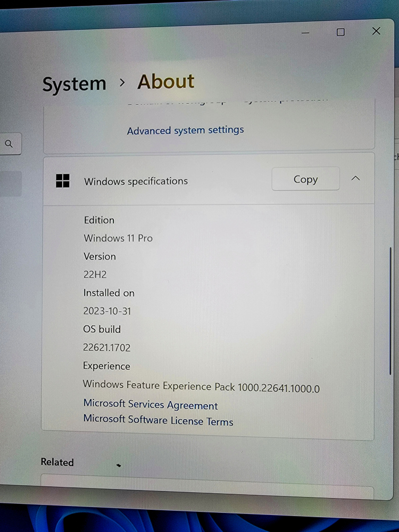The width and height of the screenshot is (399, 532).
Task: Click the "2023-10-31" install date
Action: click(107, 311)
